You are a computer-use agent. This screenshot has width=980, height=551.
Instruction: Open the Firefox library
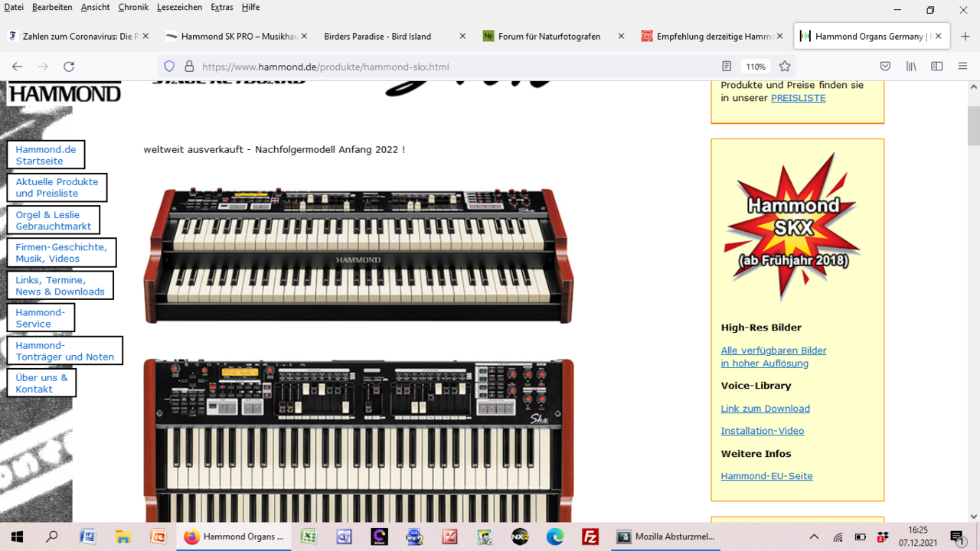click(911, 67)
